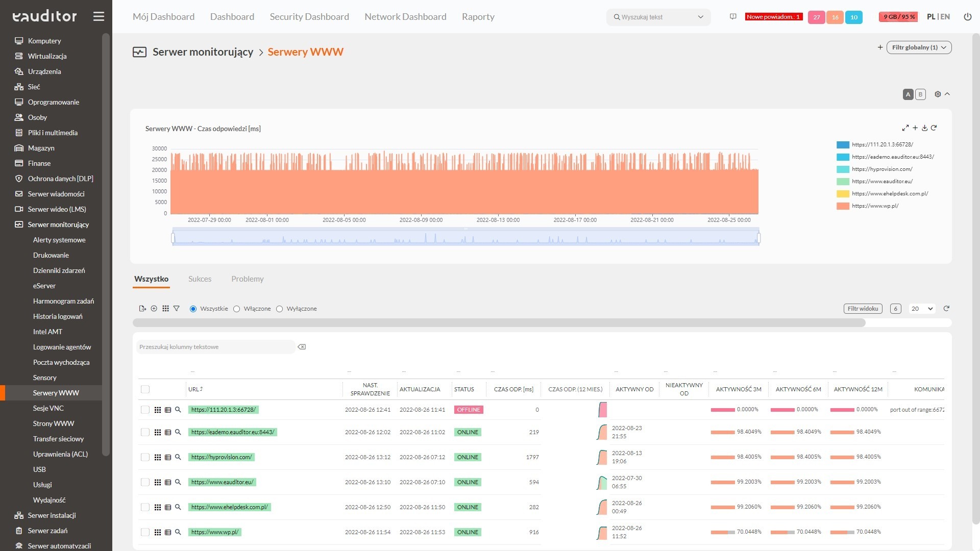Click the column visibility toggle icon
980x551 pixels.
click(x=165, y=309)
